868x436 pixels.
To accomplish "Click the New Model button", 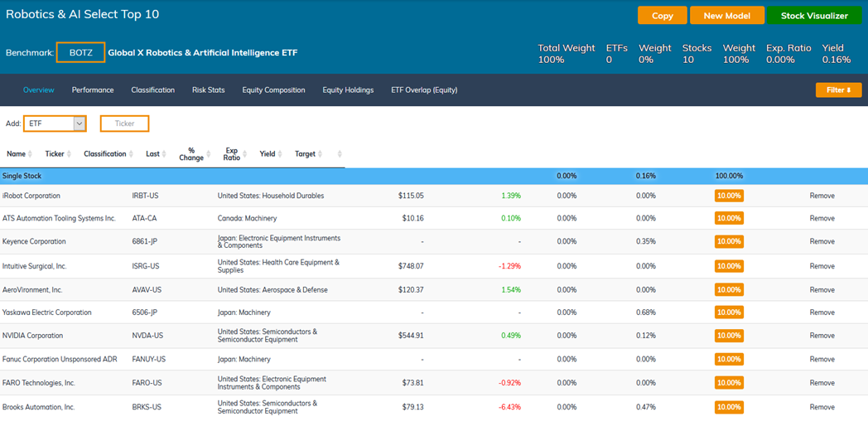I will 727,16.
